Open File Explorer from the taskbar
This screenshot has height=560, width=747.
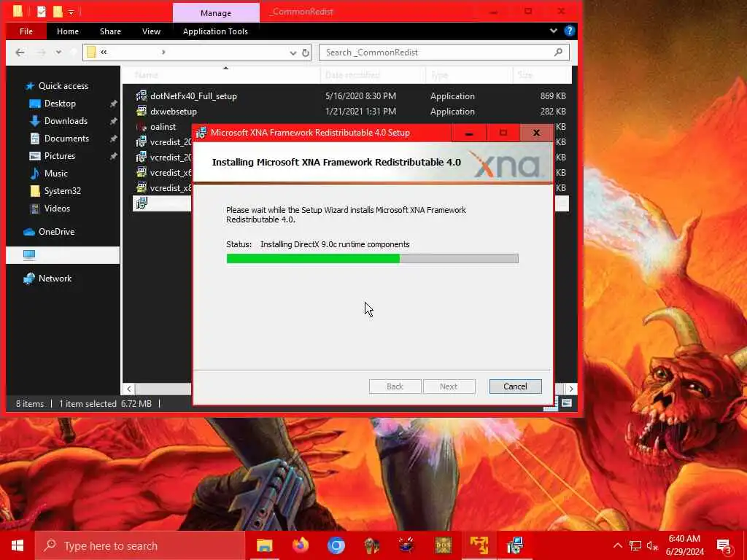click(264, 545)
